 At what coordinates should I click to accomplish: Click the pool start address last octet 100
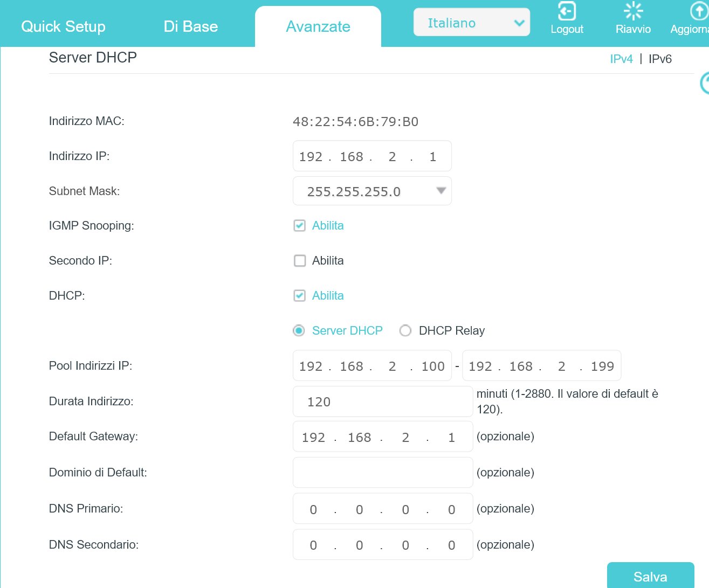(x=433, y=366)
